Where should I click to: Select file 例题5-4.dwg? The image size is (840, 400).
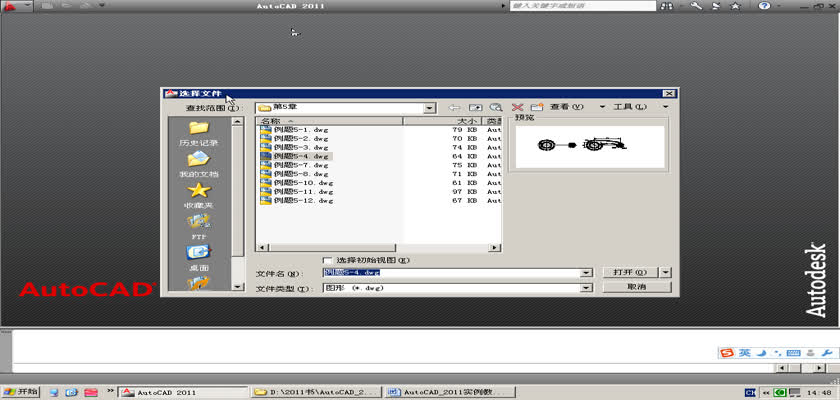[295, 156]
